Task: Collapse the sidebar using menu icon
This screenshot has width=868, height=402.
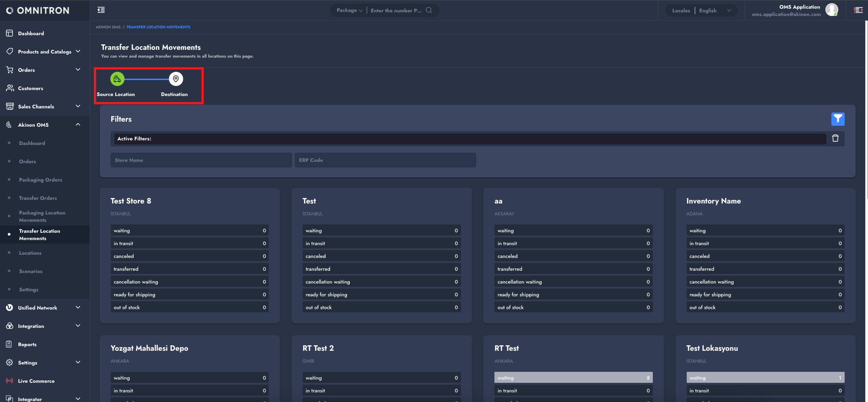Action: pyautogui.click(x=101, y=10)
